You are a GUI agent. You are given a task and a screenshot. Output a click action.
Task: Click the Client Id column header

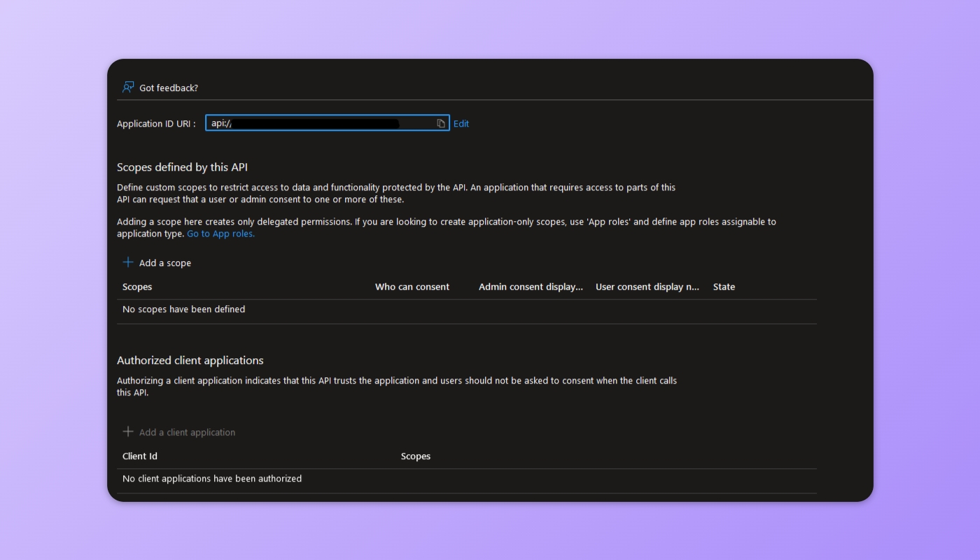click(x=139, y=456)
